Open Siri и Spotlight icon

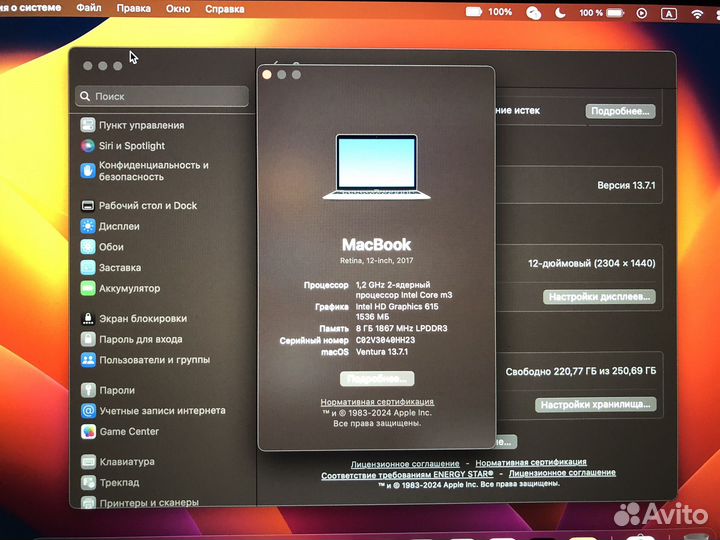pos(88,146)
